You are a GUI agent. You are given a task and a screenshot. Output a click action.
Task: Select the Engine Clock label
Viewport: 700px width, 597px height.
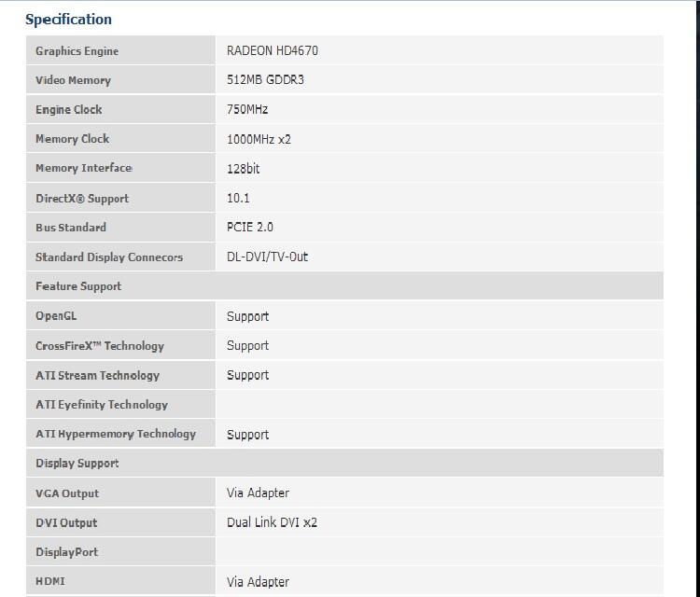coord(69,109)
